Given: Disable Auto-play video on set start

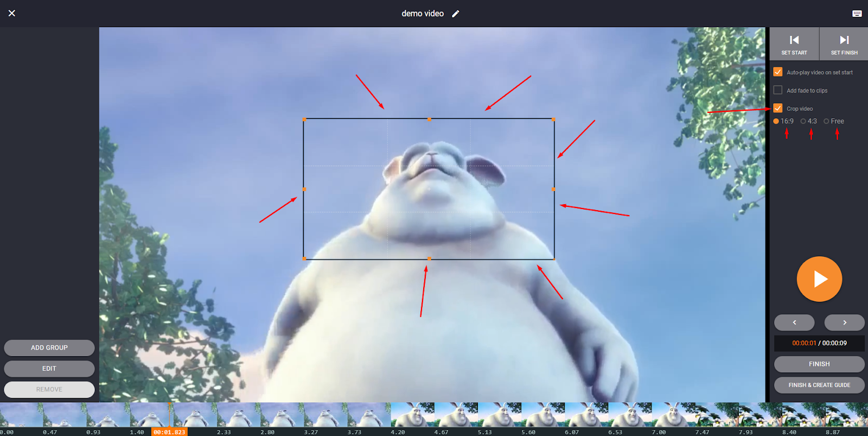Looking at the screenshot, I should (778, 72).
